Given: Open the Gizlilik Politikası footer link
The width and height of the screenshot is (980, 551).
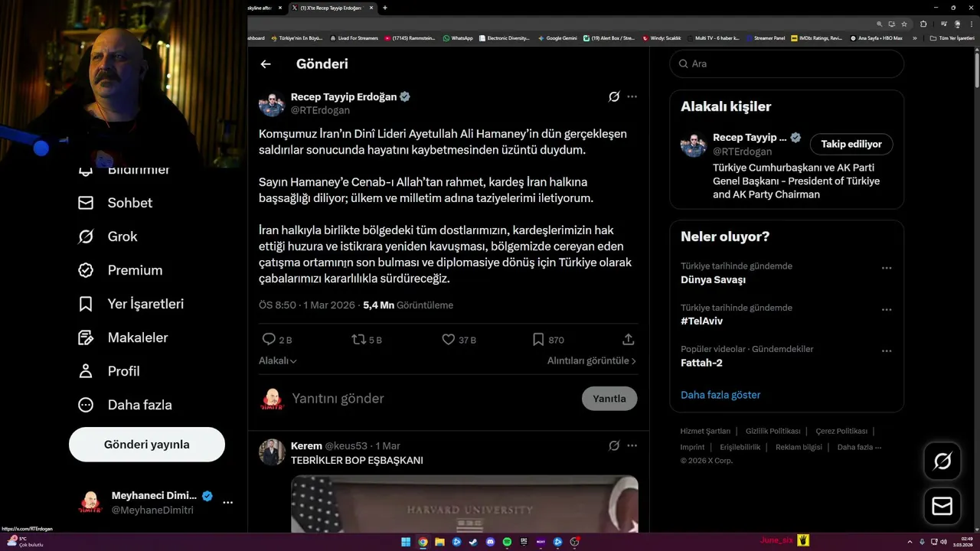Looking at the screenshot, I should coord(773,431).
